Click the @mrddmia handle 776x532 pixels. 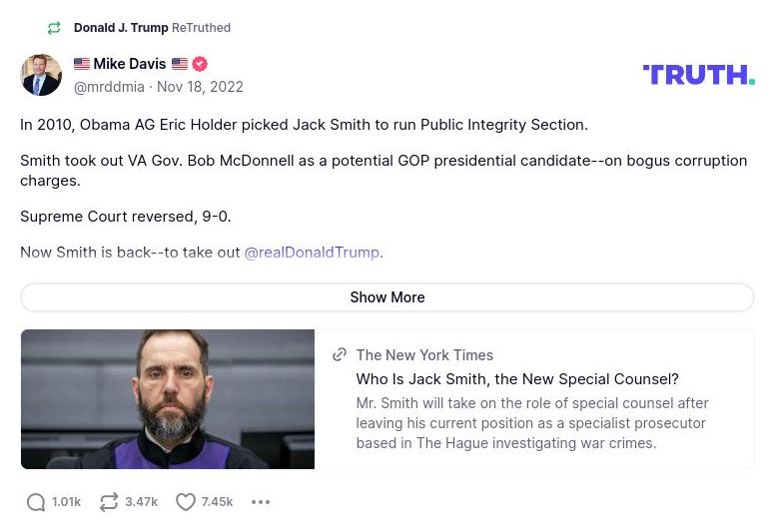(109, 87)
